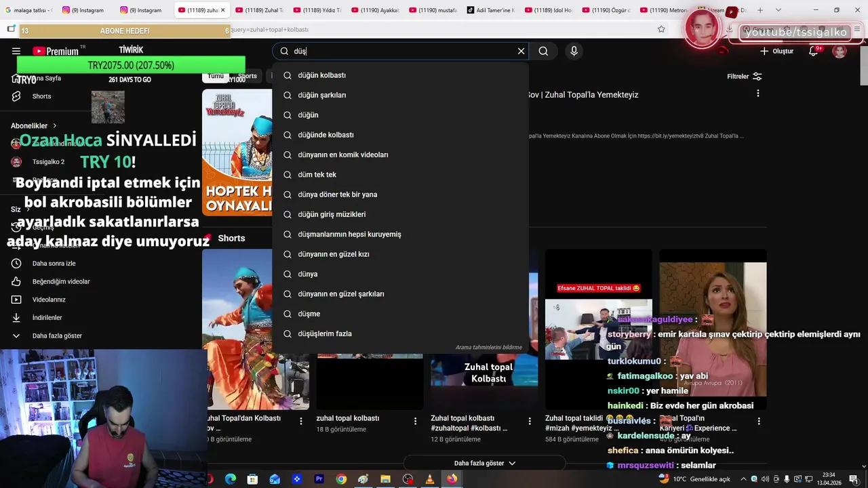Expand "Daha fazla göster" under Shorts shelf

(484, 463)
